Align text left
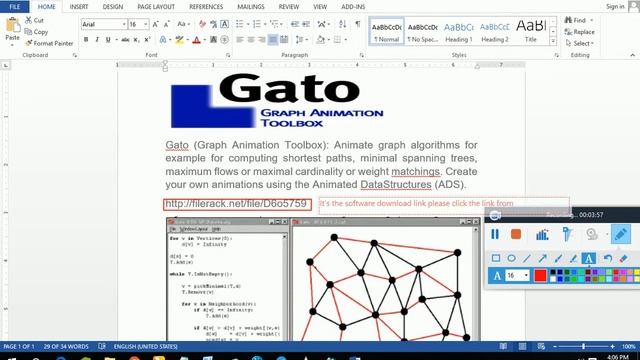This screenshot has width=640, height=360. (240, 40)
